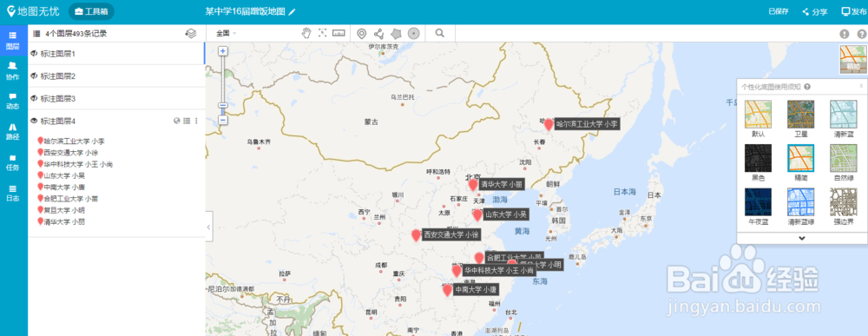Click help icon beside 个性化底图使用须知

pyautogui.click(x=807, y=87)
